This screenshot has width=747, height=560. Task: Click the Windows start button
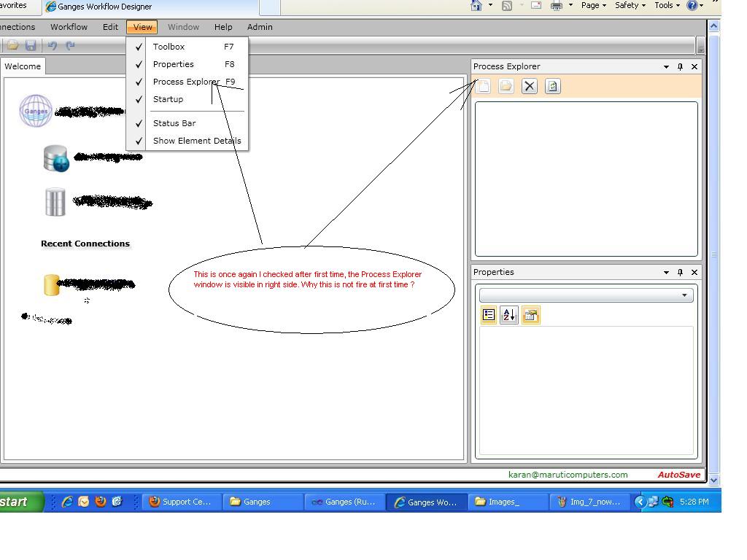pos(21,502)
